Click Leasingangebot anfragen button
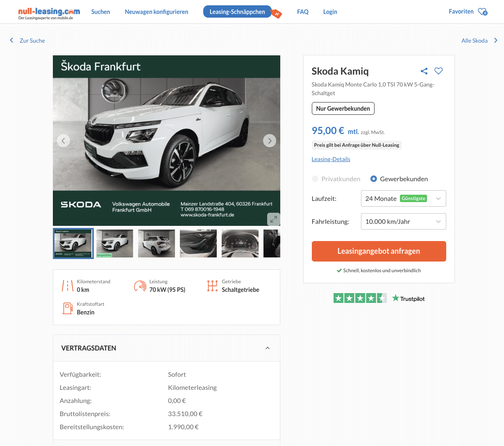 tap(379, 251)
